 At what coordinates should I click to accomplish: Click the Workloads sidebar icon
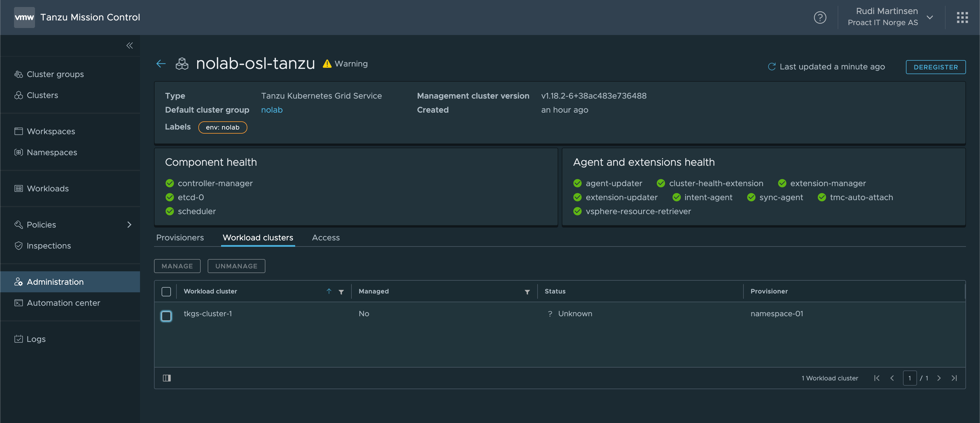tap(19, 188)
